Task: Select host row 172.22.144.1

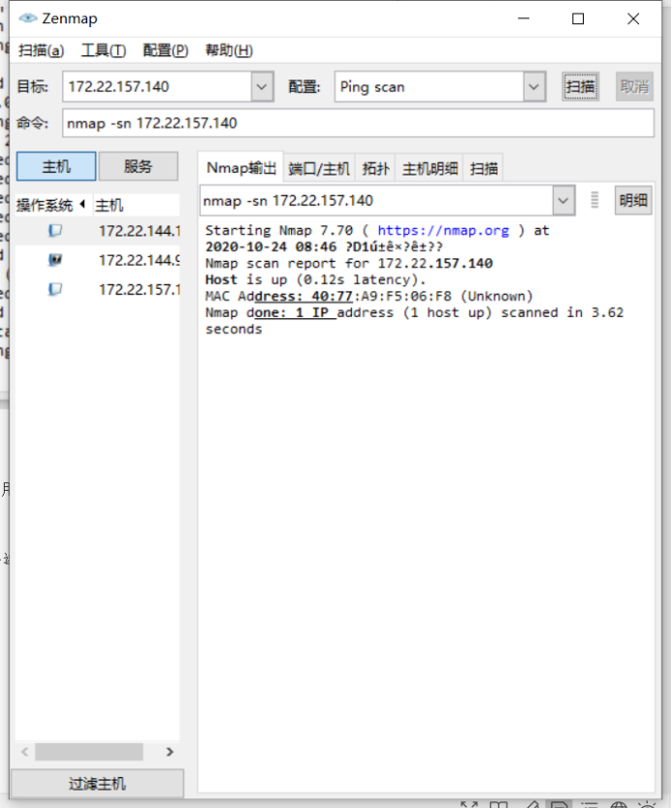Action: 98,230
